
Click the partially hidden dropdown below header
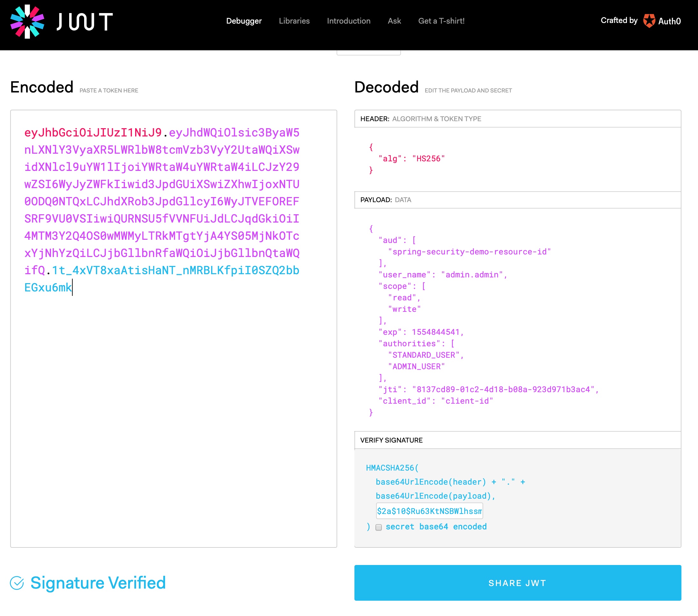[368, 53]
